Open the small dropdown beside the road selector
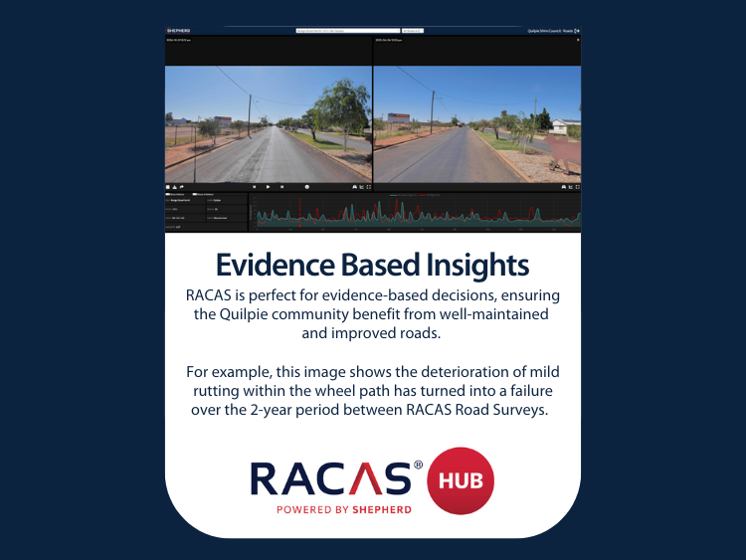 tap(413, 31)
